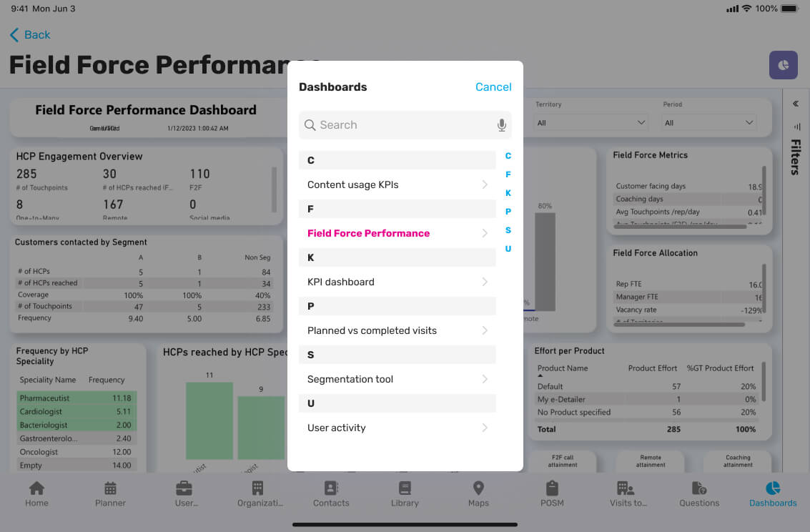The height and width of the screenshot is (532, 810).
Task: Select Dashboards pie icon in bottom bar
Action: point(773,488)
